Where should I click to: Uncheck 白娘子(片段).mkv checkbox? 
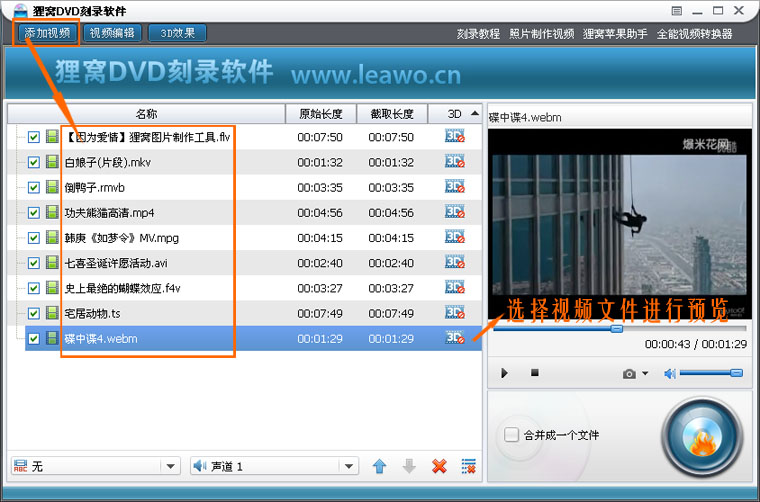[x=33, y=162]
